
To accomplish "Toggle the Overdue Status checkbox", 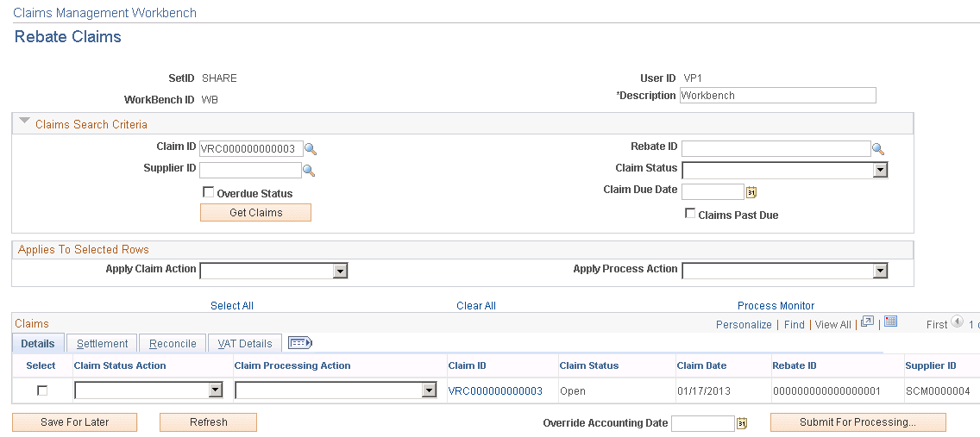I will pos(209,192).
